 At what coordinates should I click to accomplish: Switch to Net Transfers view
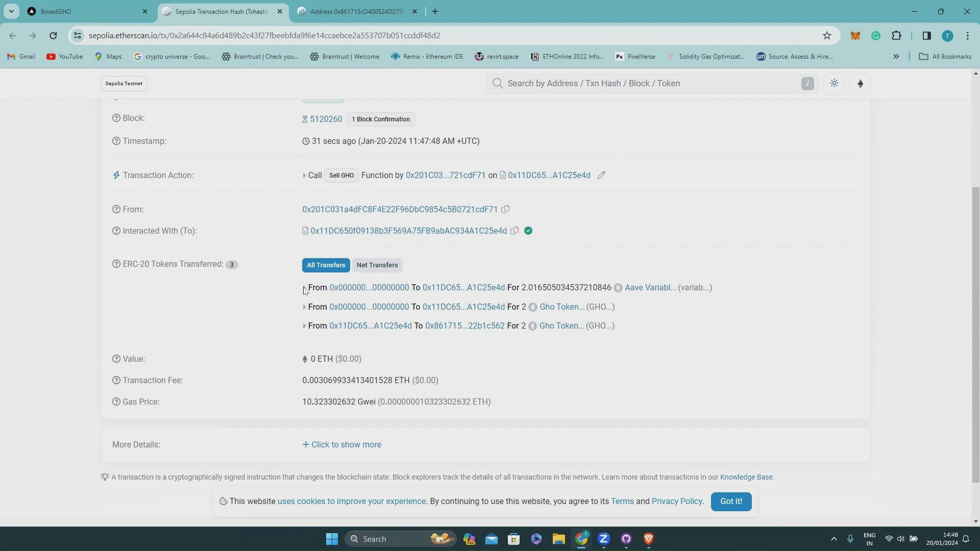click(x=377, y=265)
